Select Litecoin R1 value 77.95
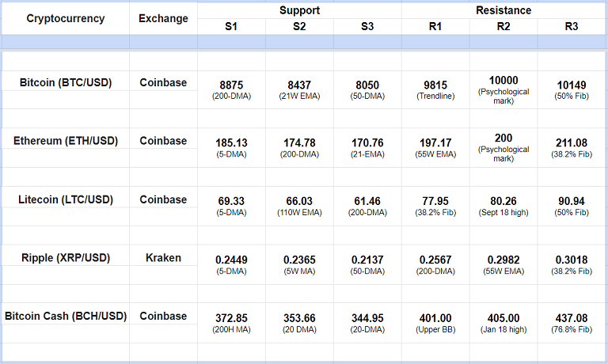Viewport: 608px width, 364px height. 435,202
